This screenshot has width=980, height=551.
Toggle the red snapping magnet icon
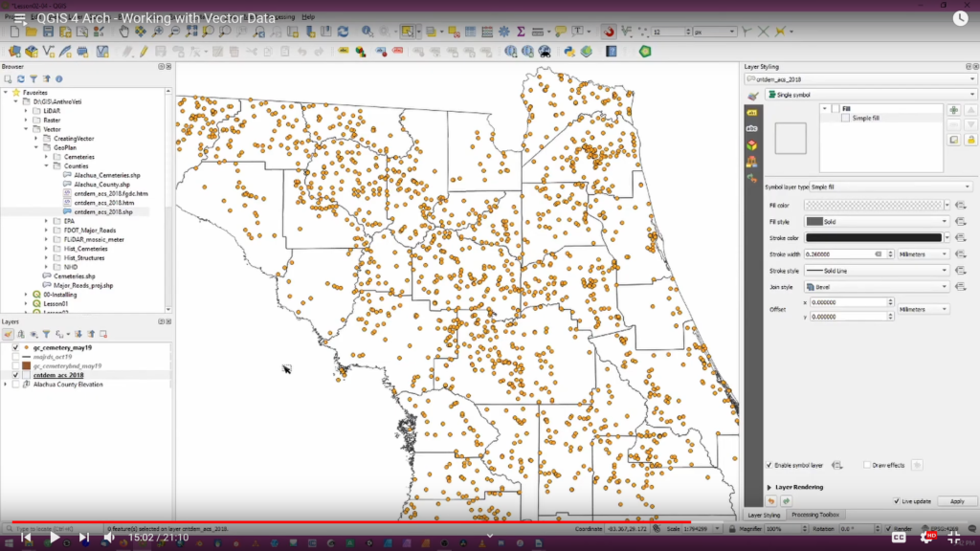point(609,32)
